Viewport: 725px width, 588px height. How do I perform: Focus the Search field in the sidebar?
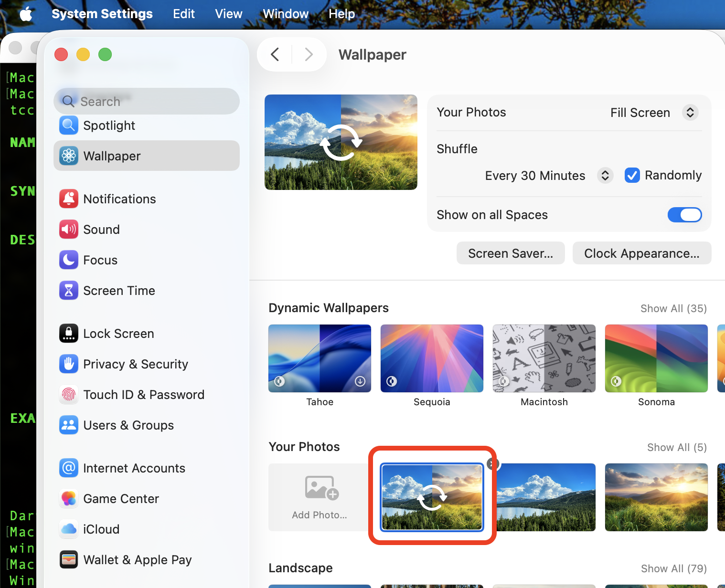click(x=146, y=101)
